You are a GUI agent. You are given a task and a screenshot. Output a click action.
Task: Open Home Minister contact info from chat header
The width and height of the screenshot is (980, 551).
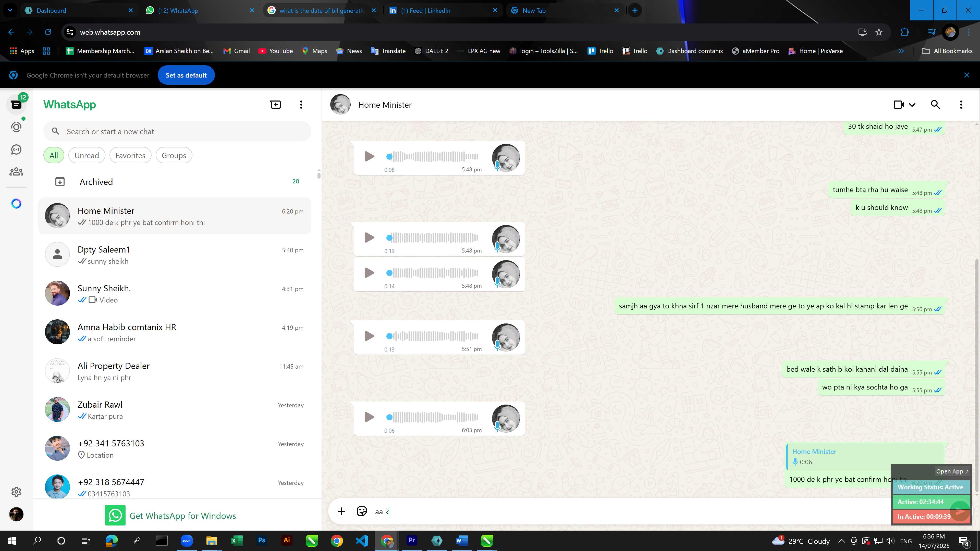pyautogui.click(x=385, y=105)
